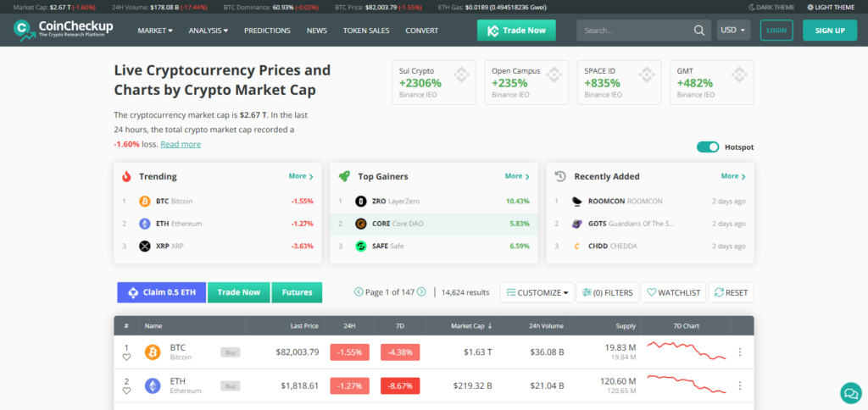The image size is (868, 410).
Task: Click the Supply column header
Action: coord(626,326)
